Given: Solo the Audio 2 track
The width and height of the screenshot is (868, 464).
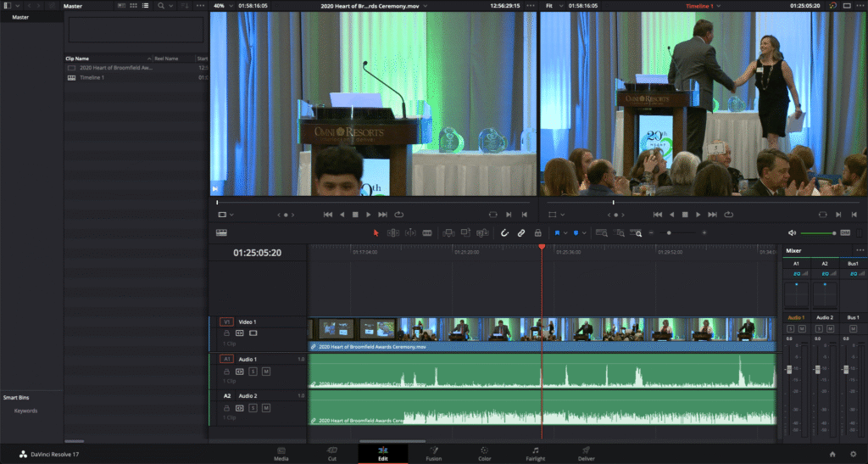Looking at the screenshot, I should (x=253, y=408).
